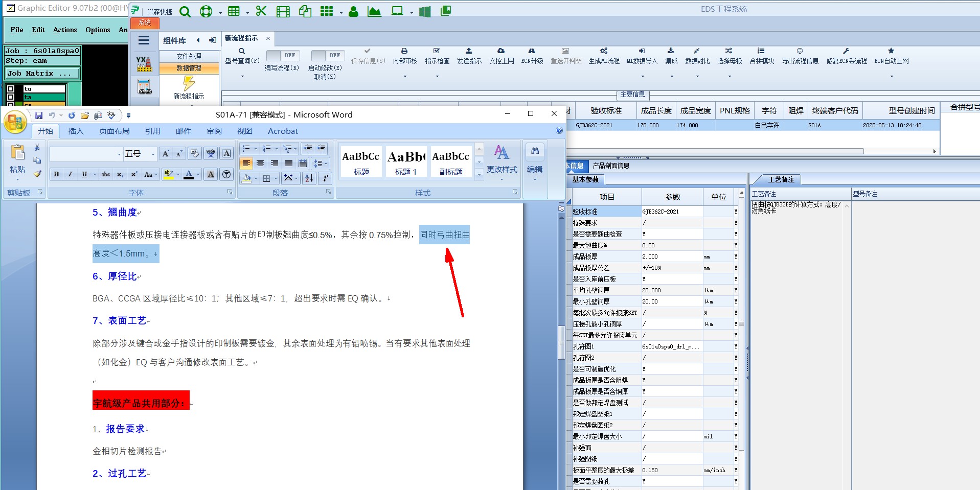The image size is (980, 490).
Task: Click the lifebuoy help icon in EDS toolbar
Action: point(206,11)
